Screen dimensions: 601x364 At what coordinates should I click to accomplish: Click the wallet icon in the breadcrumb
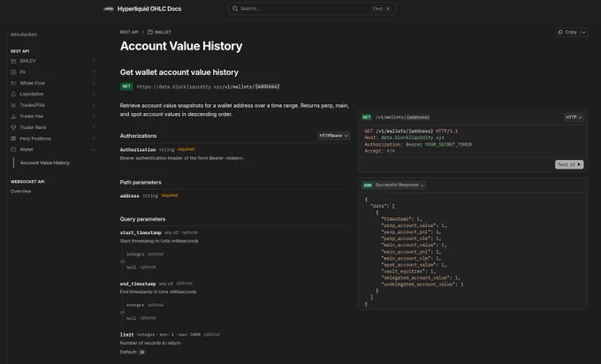[x=150, y=32]
